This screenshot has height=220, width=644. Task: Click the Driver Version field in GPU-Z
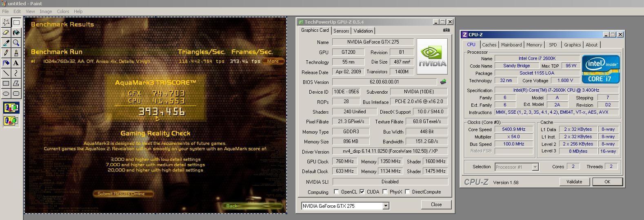point(390,151)
